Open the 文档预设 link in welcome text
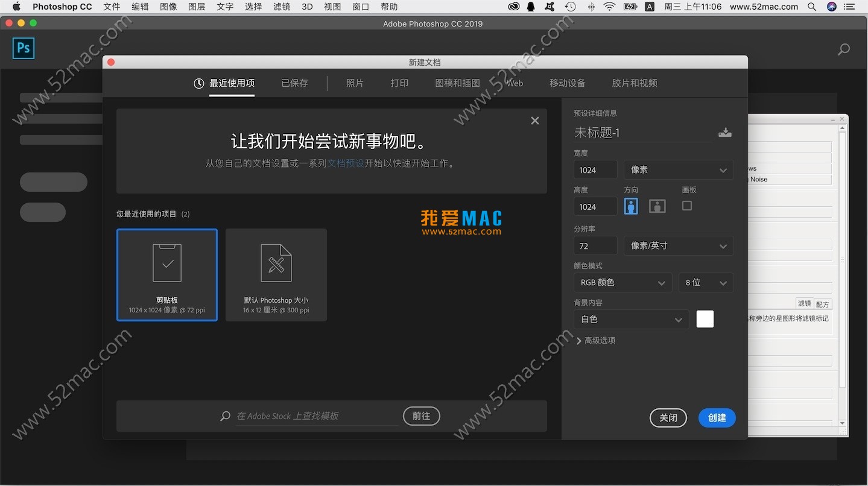The height and width of the screenshot is (486, 868). pyautogui.click(x=346, y=162)
